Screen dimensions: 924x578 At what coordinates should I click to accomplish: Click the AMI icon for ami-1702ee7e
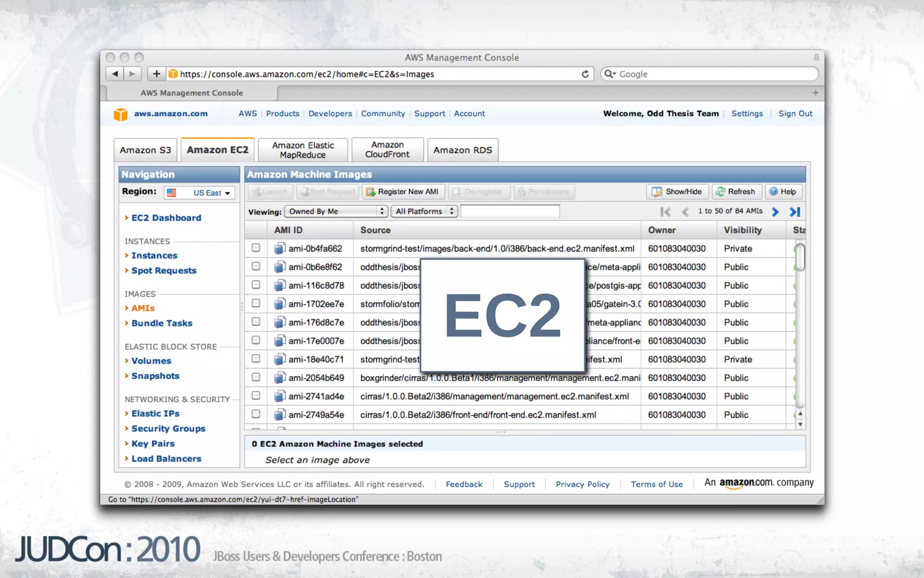point(280,304)
